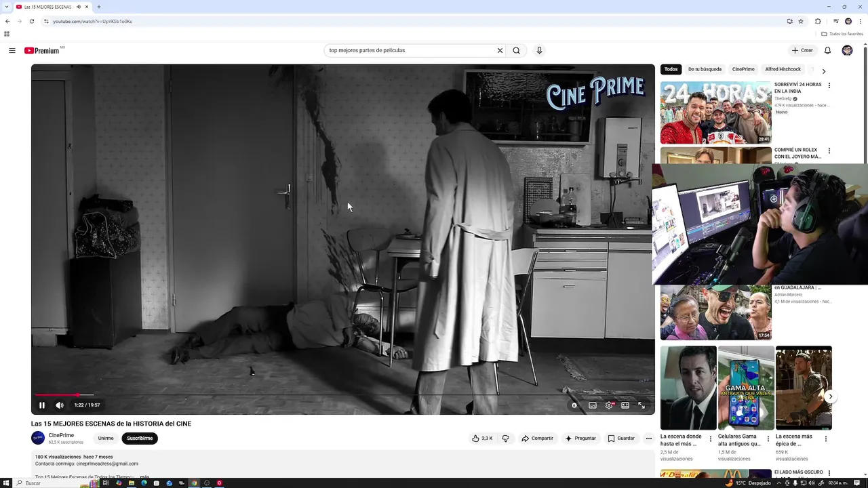868x488 pixels.
Task: Open the 'La escena más épica' short
Action: coord(804,388)
